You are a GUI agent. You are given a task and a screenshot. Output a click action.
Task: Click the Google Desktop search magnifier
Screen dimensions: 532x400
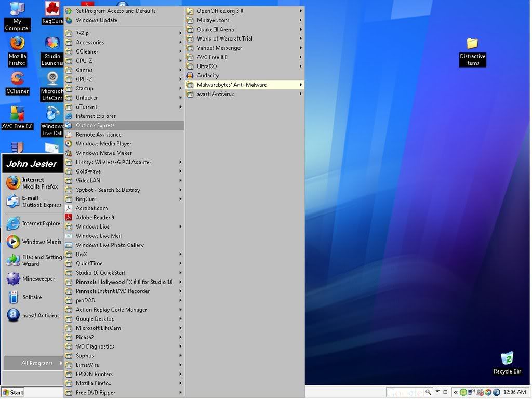click(x=428, y=392)
